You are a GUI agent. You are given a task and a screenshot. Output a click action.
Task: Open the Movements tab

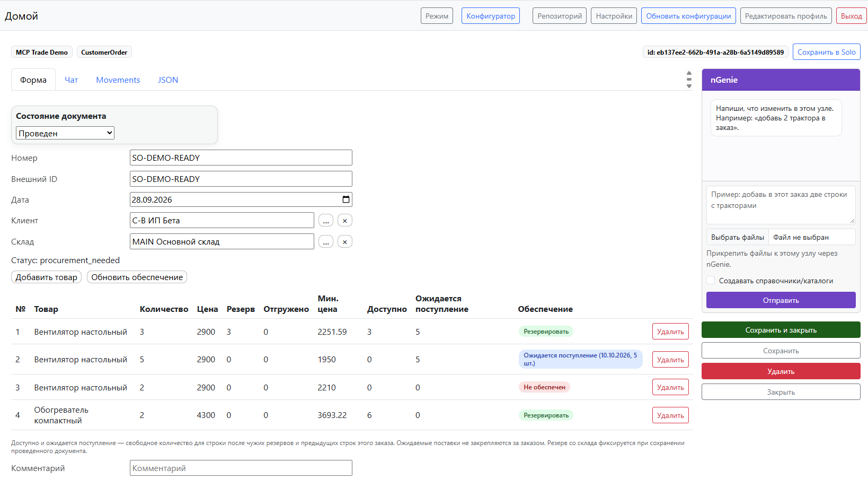118,80
